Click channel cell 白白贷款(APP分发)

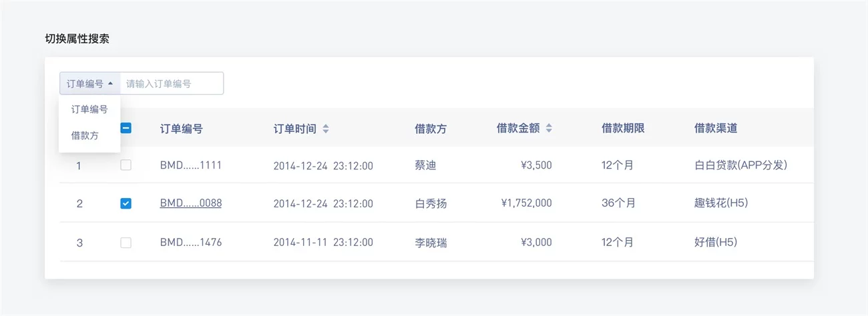740,165
